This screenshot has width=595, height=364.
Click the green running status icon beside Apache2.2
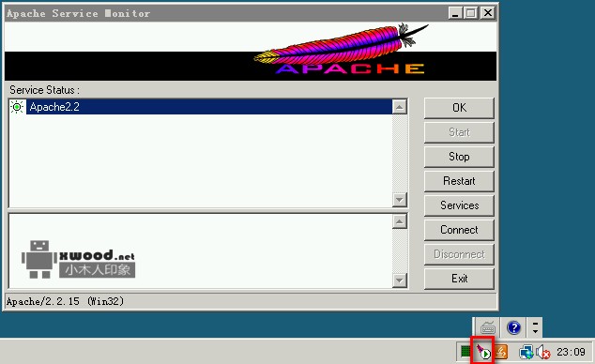click(17, 107)
